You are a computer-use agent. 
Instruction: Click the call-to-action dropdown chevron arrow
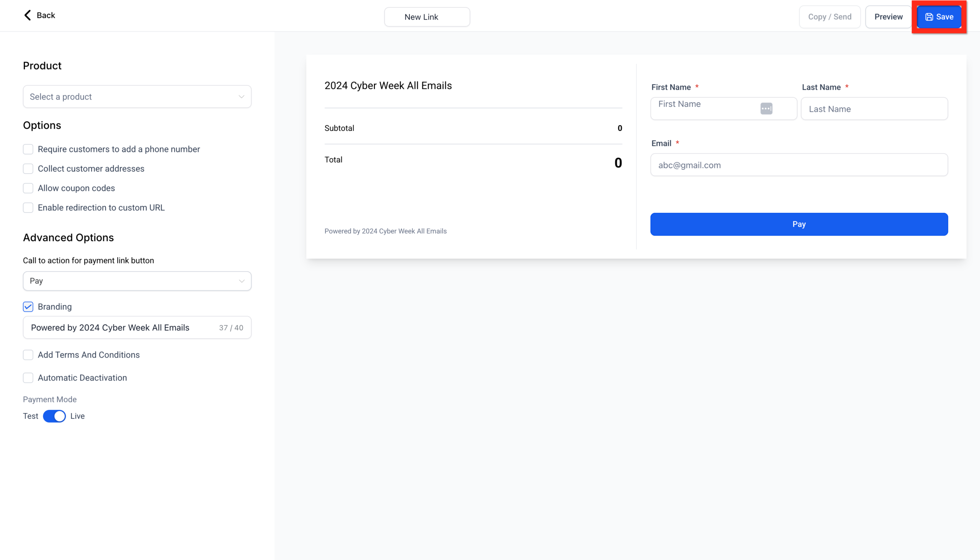coord(241,281)
